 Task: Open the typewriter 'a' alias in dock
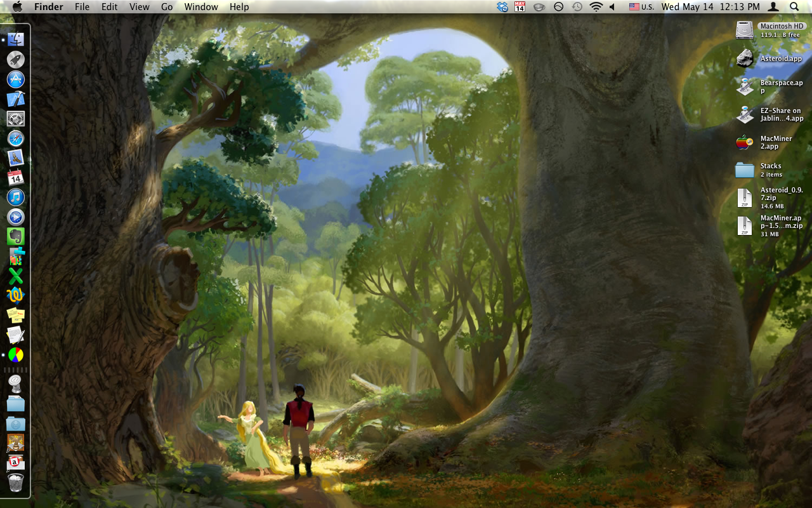pos(15,462)
